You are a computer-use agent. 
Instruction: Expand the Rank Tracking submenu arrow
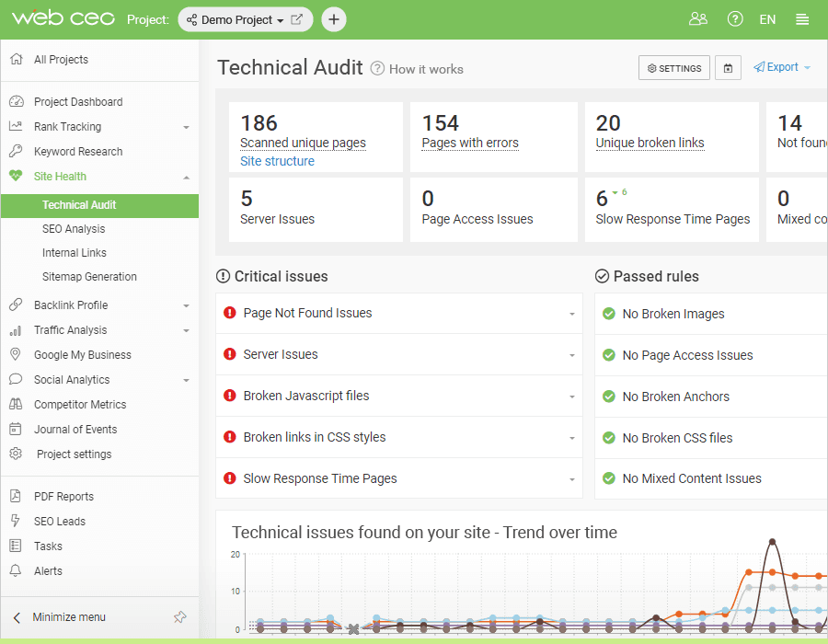[x=186, y=127]
